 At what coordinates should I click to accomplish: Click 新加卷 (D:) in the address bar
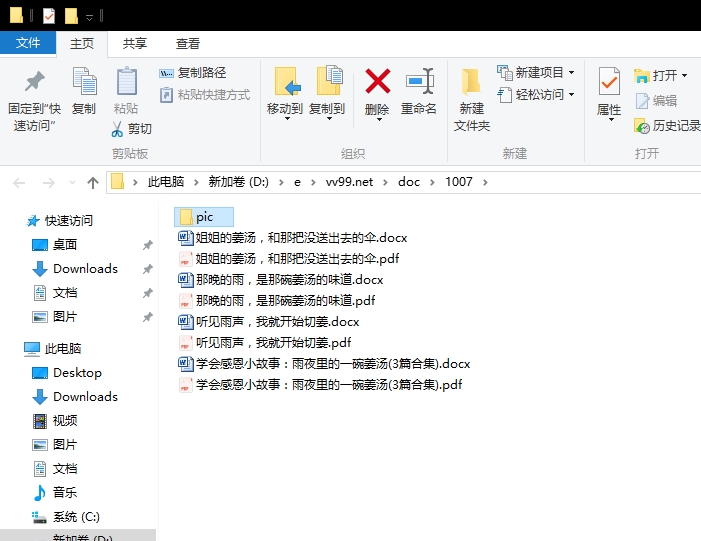238,182
